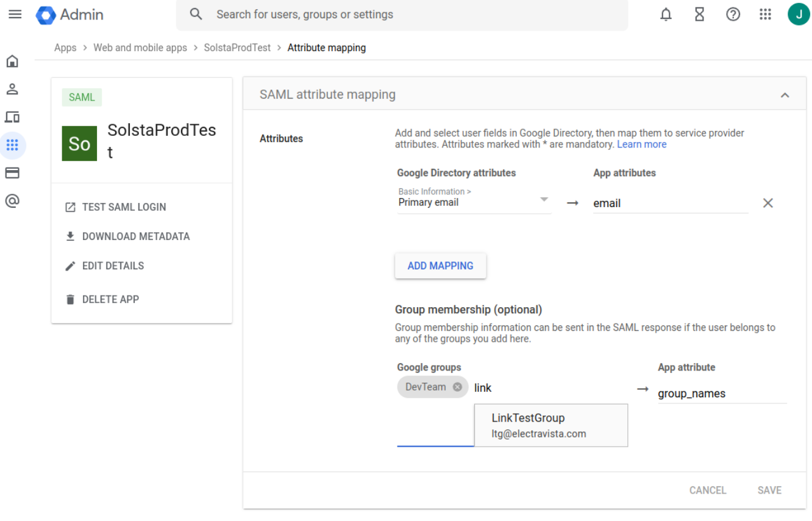Screen dimensions: 812x521
Task: Open the Google apps grid
Action: 766,14
